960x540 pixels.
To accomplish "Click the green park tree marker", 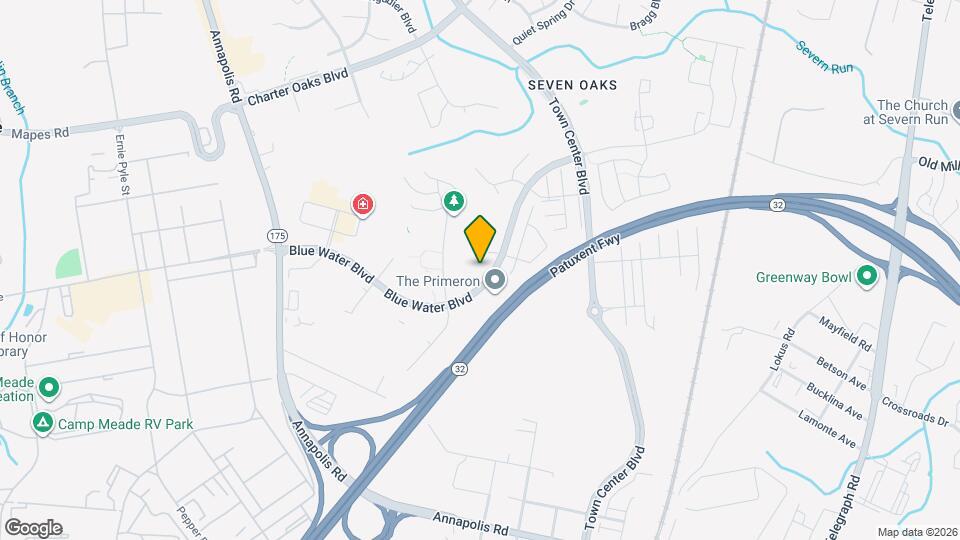I will (x=454, y=201).
